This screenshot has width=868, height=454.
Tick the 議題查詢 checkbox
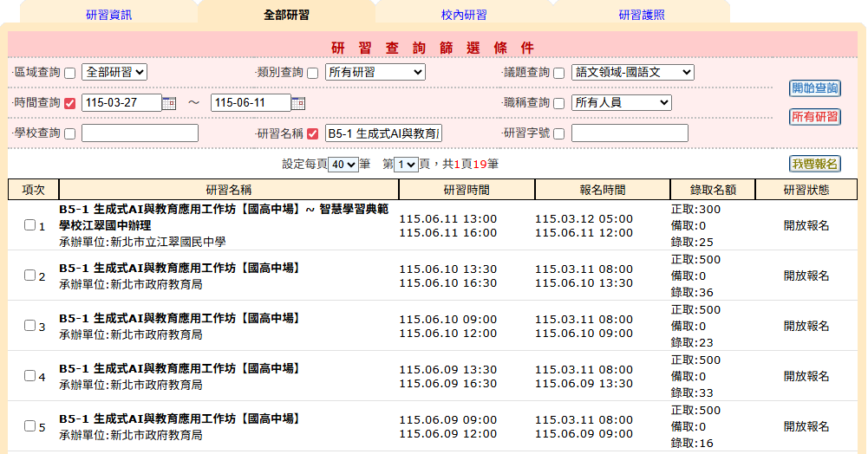[x=559, y=73]
